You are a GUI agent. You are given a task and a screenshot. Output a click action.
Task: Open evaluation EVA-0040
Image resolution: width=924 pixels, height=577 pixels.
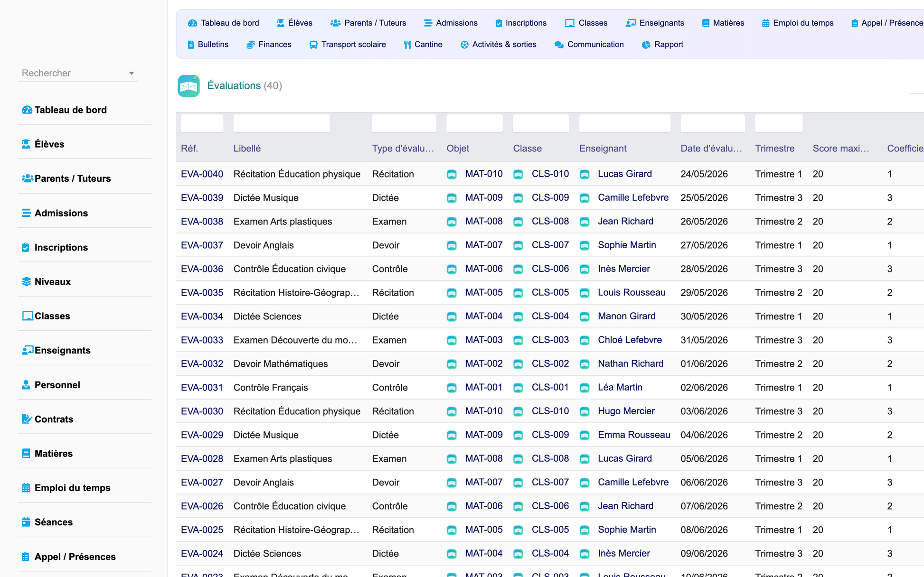point(202,174)
